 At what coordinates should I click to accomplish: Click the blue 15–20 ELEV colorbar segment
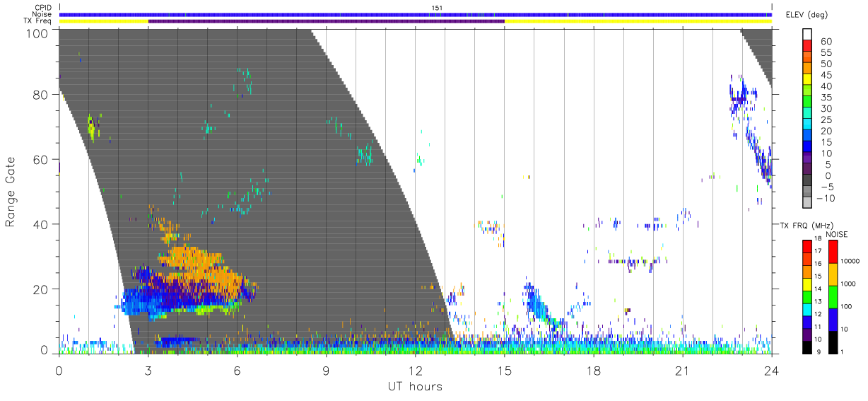[x=807, y=136]
